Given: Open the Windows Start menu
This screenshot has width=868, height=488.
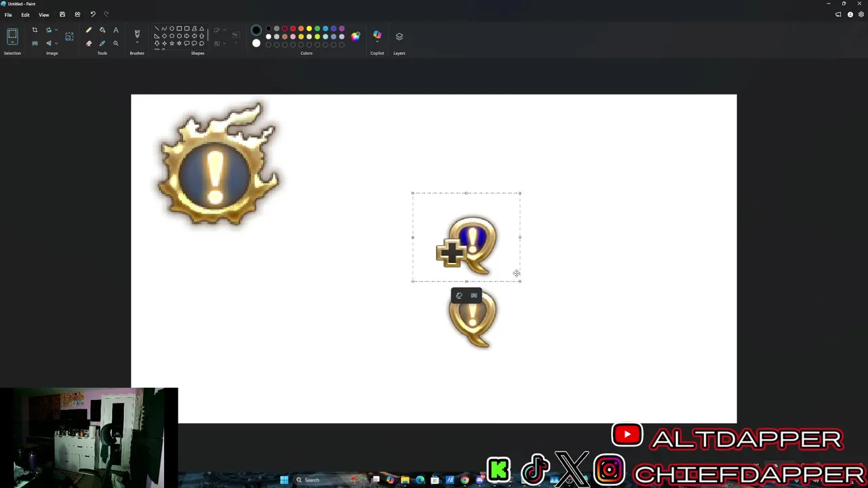Looking at the screenshot, I should click(x=284, y=480).
